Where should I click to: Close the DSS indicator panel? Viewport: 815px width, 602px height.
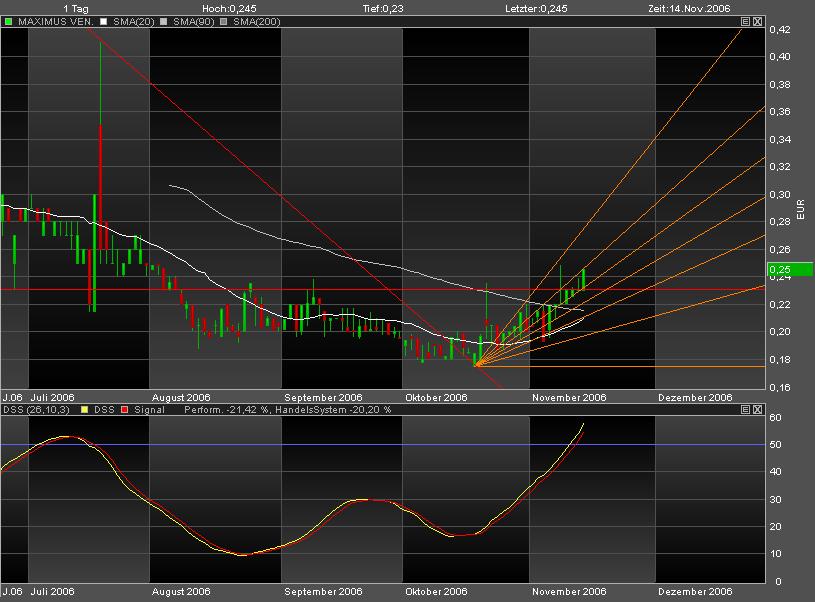757,410
